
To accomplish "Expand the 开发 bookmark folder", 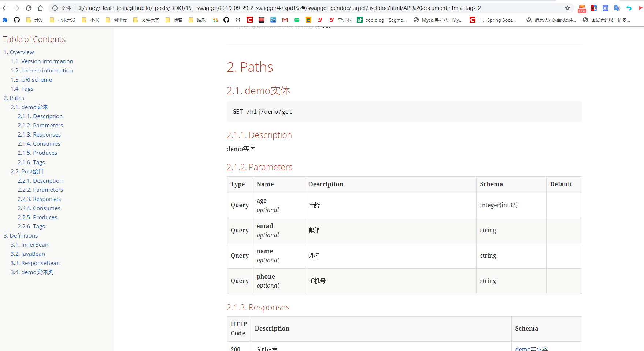I will pyautogui.click(x=35, y=20).
